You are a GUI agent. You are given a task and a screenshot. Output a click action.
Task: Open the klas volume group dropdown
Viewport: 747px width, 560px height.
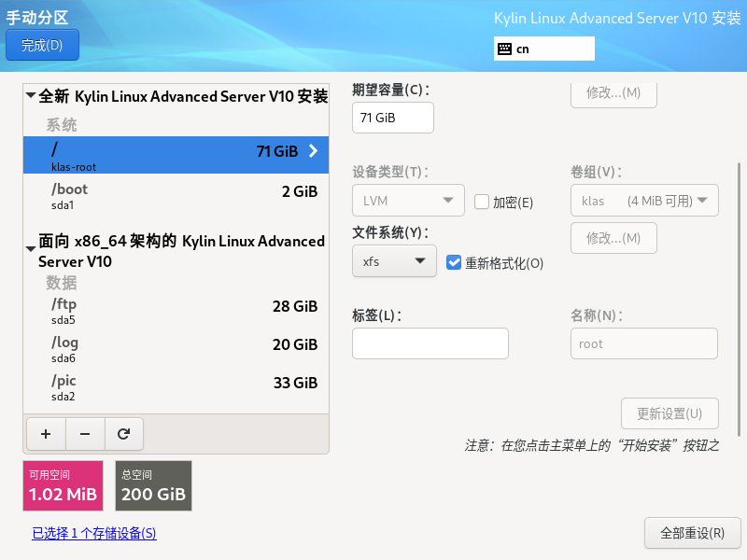pyautogui.click(x=643, y=201)
